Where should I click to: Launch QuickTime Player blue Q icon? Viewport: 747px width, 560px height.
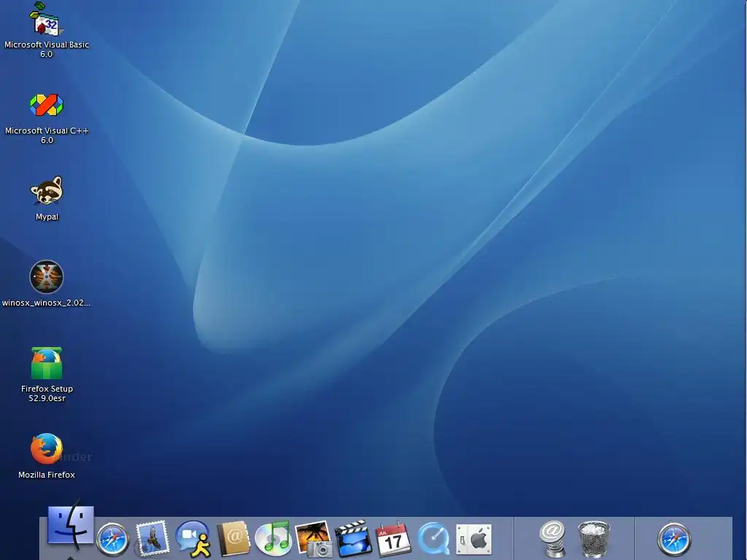433,539
